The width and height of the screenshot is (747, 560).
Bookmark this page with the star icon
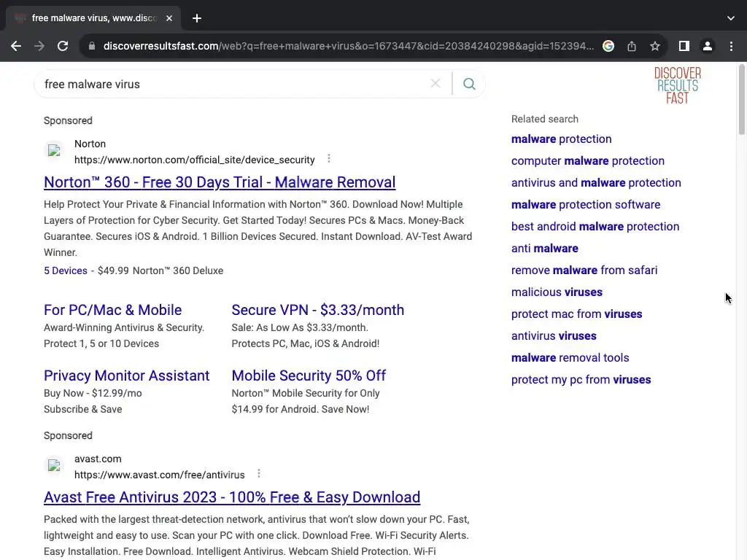pyautogui.click(x=655, y=46)
